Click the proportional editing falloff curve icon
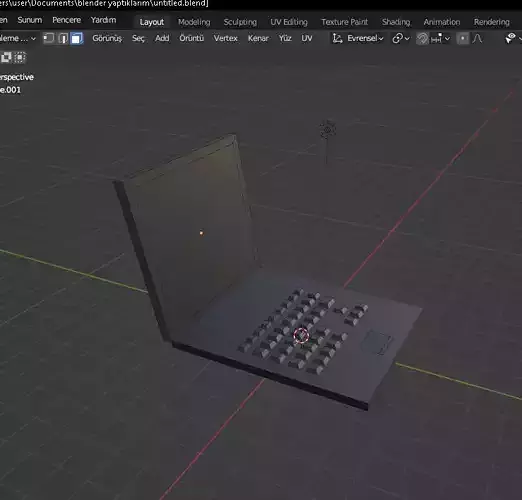The image size is (522, 500). pyautogui.click(x=477, y=38)
